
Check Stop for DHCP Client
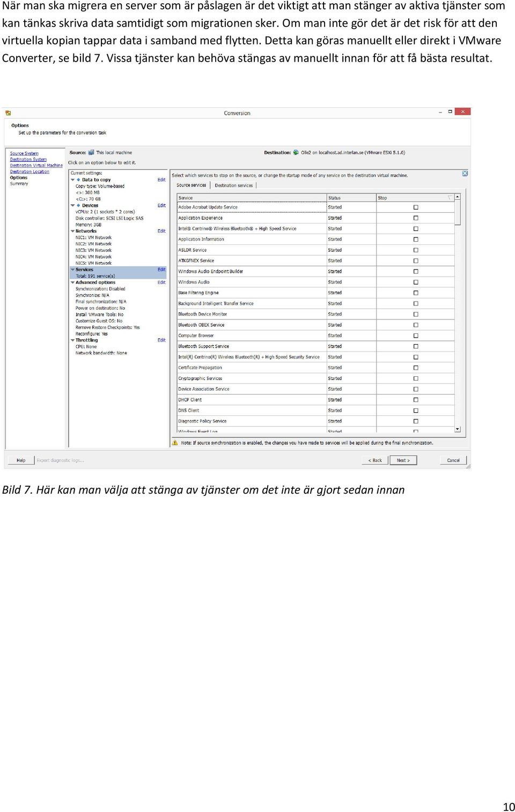click(x=416, y=400)
